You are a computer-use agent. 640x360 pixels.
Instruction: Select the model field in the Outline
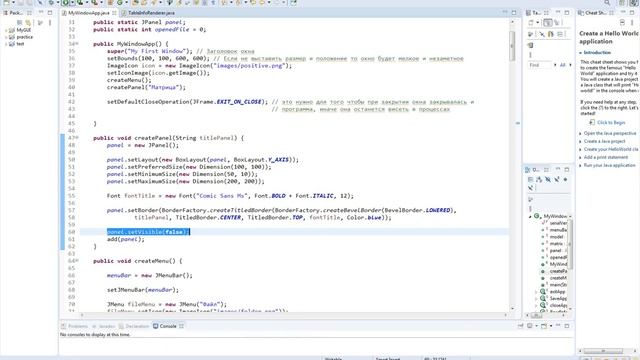pyautogui.click(x=557, y=237)
